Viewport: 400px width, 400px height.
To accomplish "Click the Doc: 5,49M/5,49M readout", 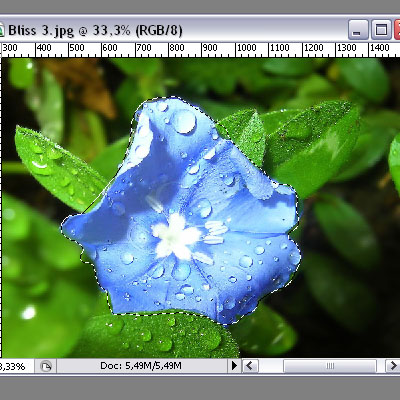I will coord(141,366).
